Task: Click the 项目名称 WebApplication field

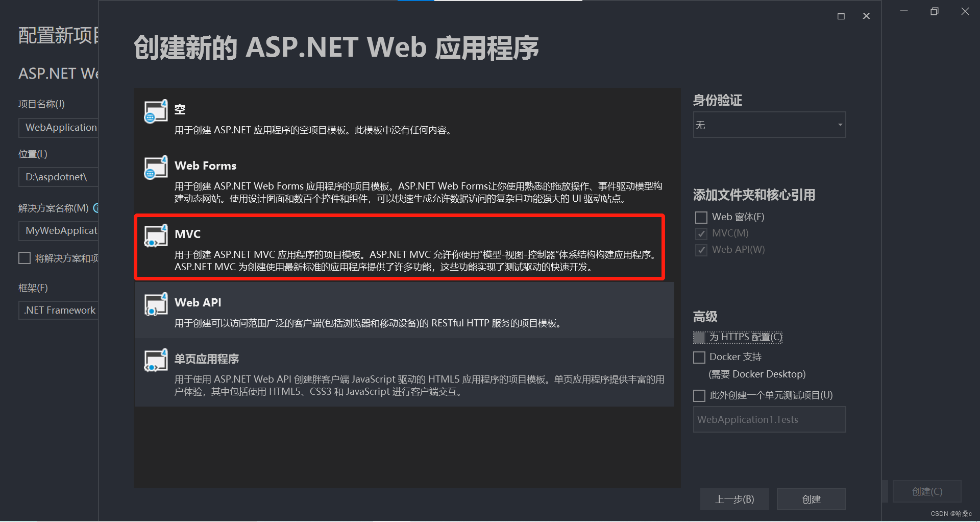Action: click(x=58, y=128)
